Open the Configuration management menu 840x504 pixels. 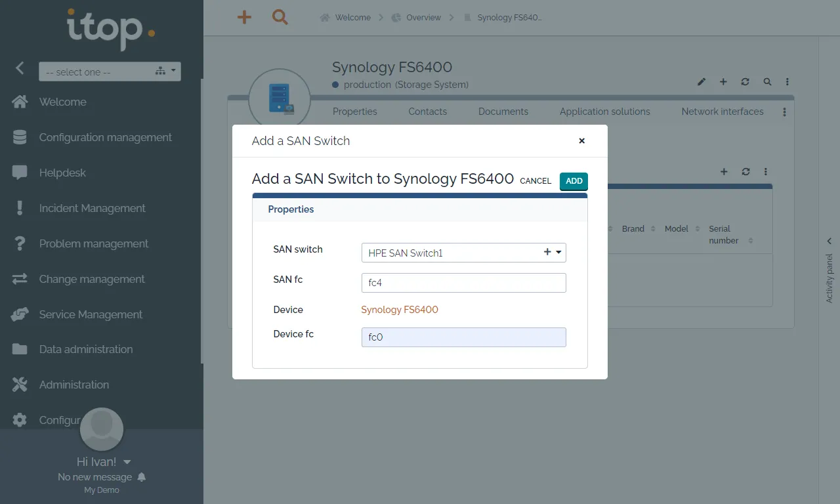(x=105, y=137)
